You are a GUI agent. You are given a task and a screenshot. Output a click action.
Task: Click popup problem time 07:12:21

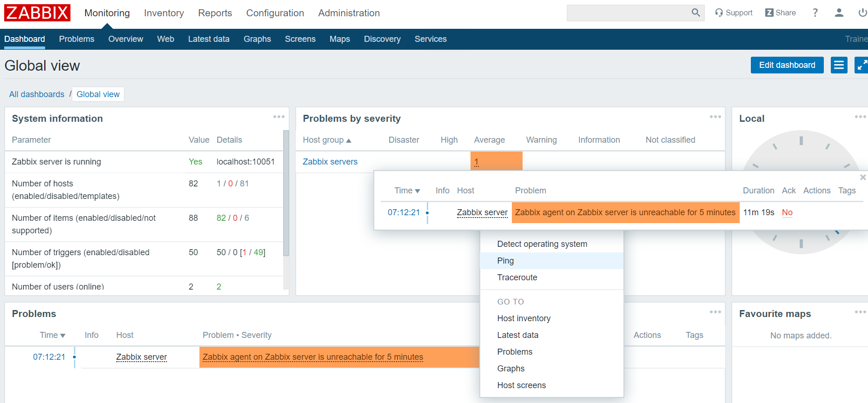coord(404,212)
